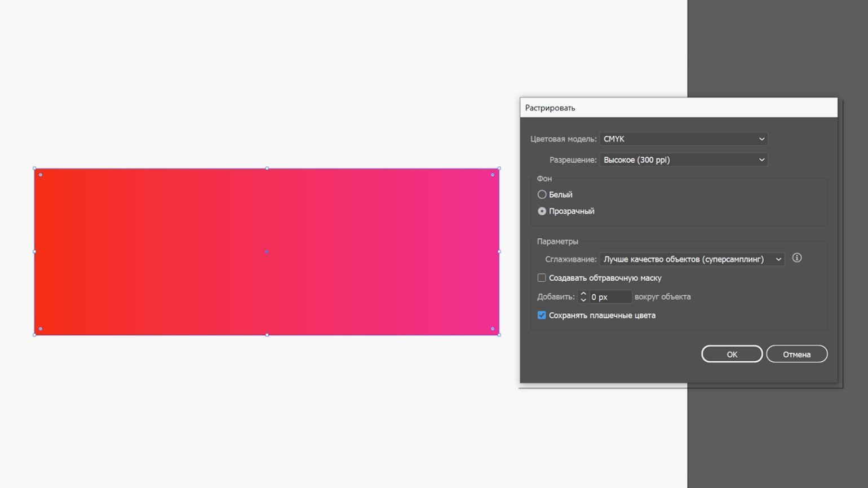
Task: Open the Цветовая модель CMYK dropdown
Action: point(683,139)
